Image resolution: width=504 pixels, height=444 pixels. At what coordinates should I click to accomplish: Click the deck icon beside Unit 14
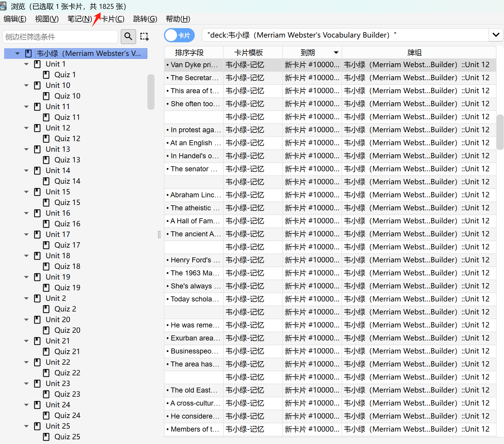(37, 171)
